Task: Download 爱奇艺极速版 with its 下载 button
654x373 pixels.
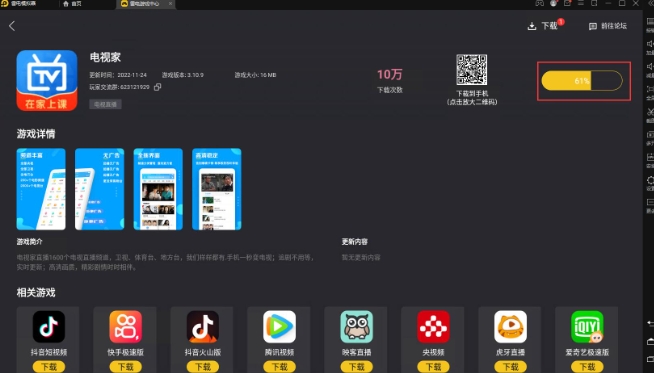Action: tap(587, 367)
